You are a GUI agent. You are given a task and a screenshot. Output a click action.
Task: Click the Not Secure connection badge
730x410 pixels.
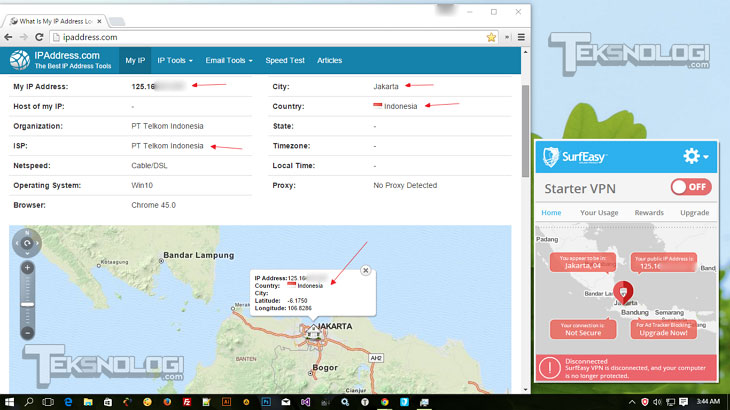583,329
